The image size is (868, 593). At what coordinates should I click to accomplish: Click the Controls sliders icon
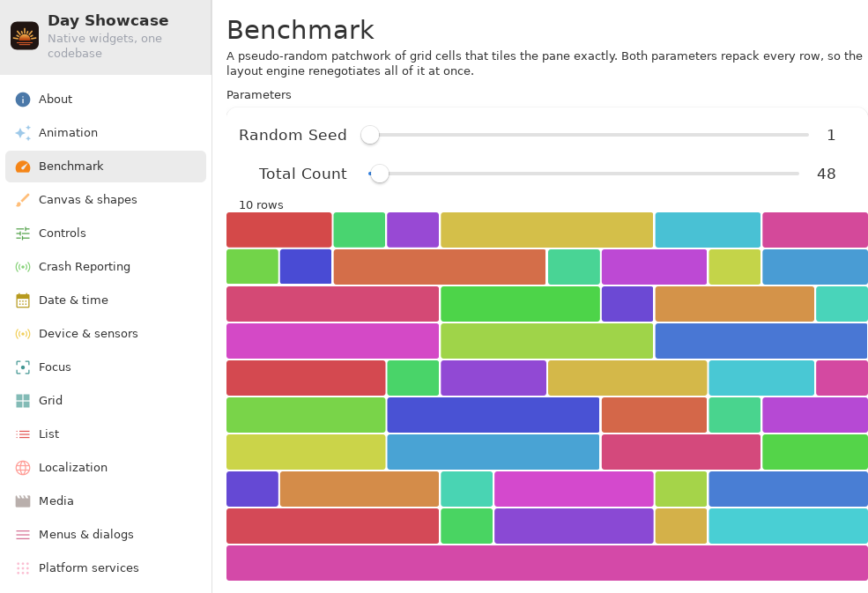[x=23, y=233]
